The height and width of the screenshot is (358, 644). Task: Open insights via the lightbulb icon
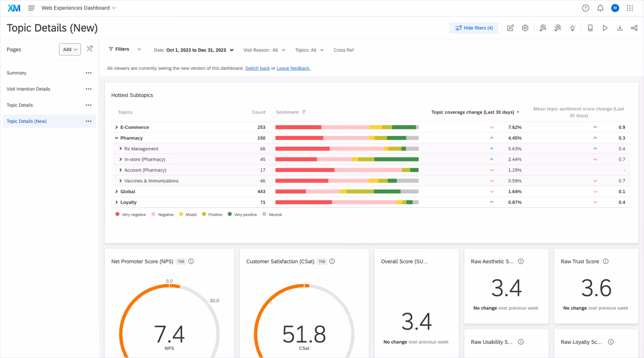(572, 28)
